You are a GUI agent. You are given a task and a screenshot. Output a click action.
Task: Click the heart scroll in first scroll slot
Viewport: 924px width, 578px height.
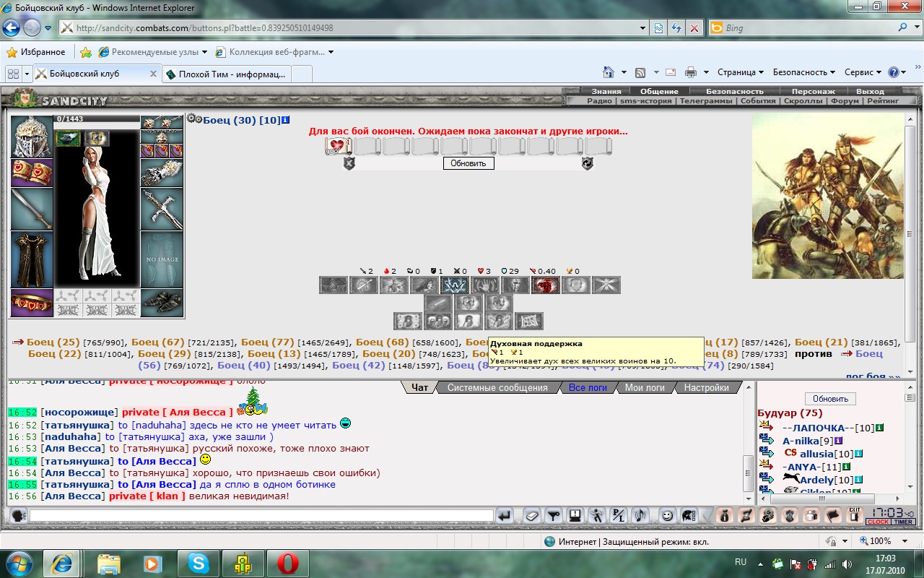coord(337,146)
